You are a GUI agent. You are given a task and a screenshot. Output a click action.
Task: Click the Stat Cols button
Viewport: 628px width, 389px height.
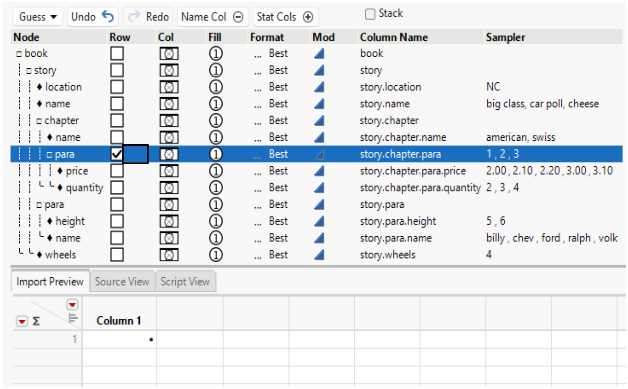285,17
